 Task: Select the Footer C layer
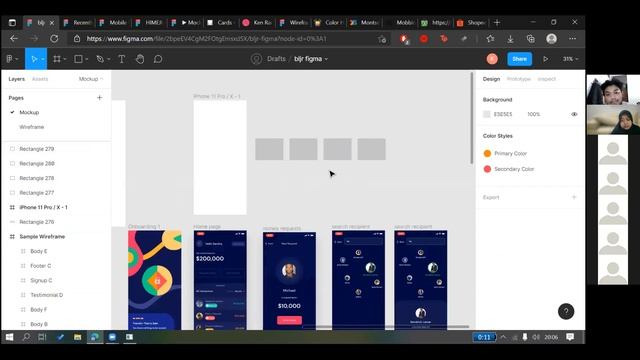(41, 266)
